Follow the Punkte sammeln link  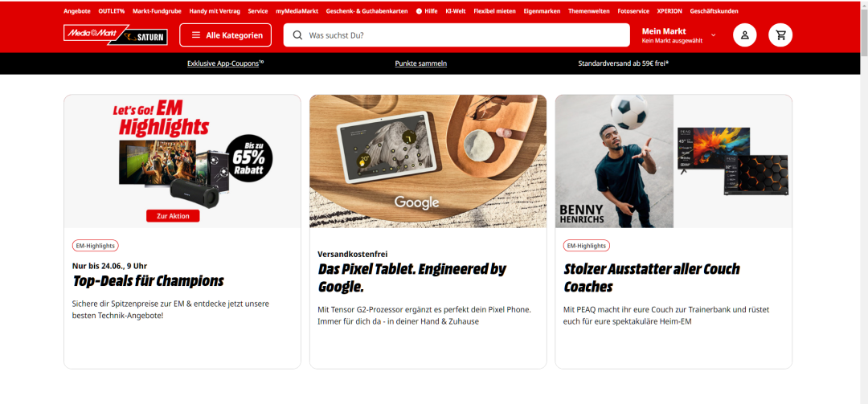click(x=420, y=63)
